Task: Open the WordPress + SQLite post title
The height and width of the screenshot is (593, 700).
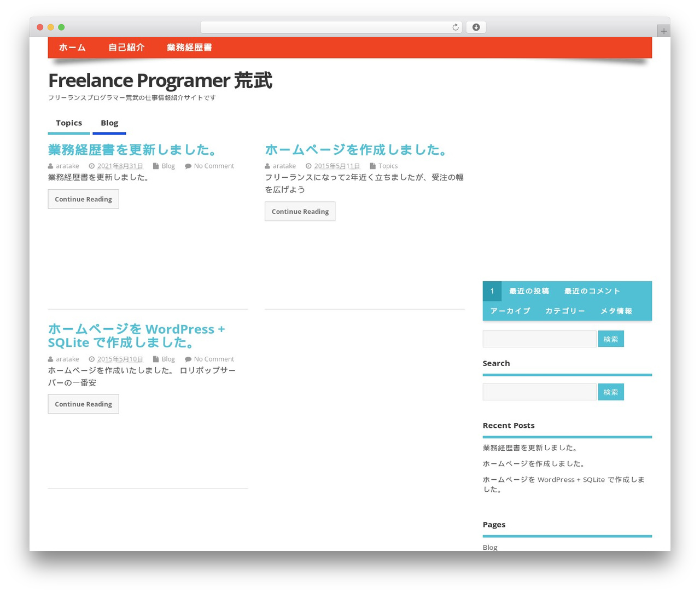Action: tap(137, 335)
